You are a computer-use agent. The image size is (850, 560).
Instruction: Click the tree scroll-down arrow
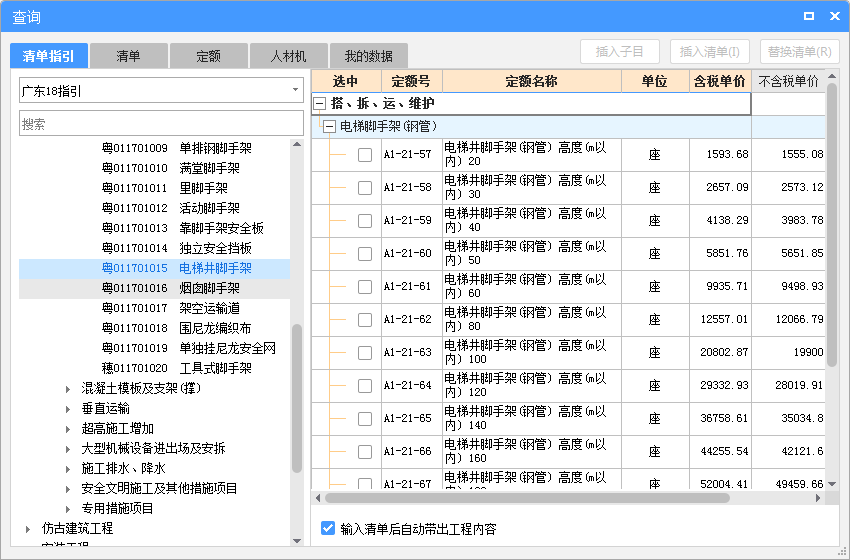[x=297, y=540]
